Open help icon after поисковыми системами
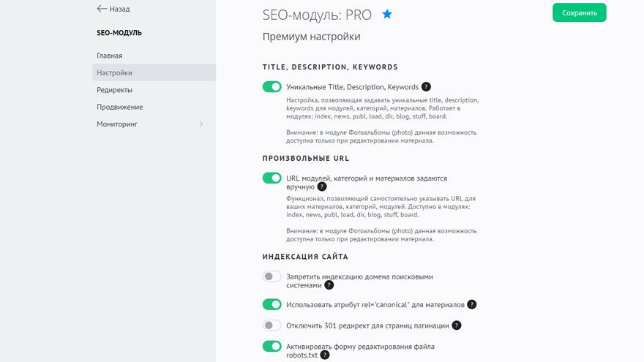 [329, 285]
